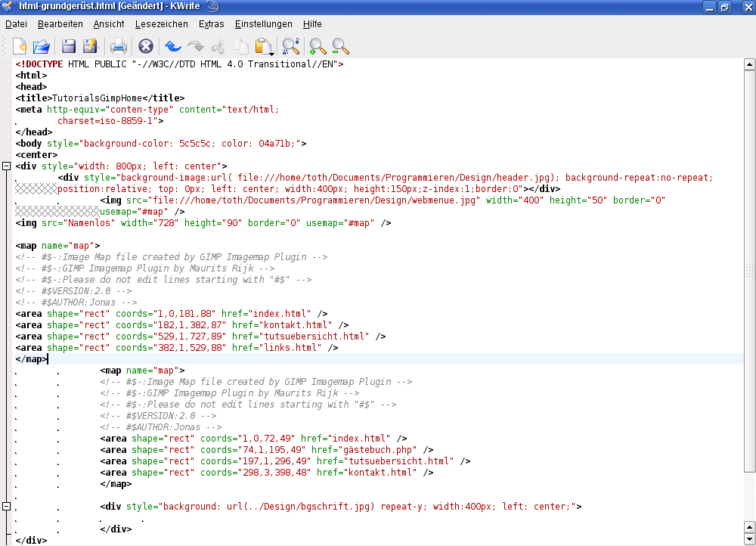The width and height of the screenshot is (756, 546).
Task: Click the KWrite application icon in the title bar
Action: click(x=7, y=6)
